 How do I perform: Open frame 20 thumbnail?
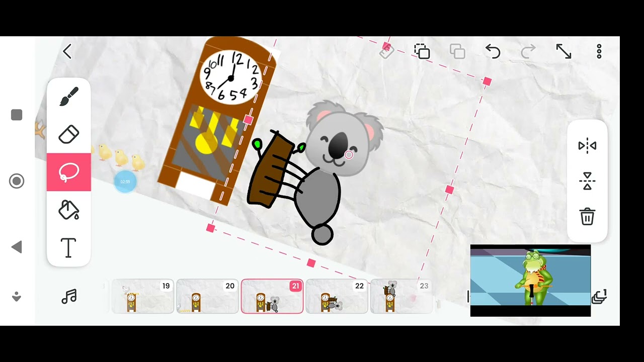207,297
